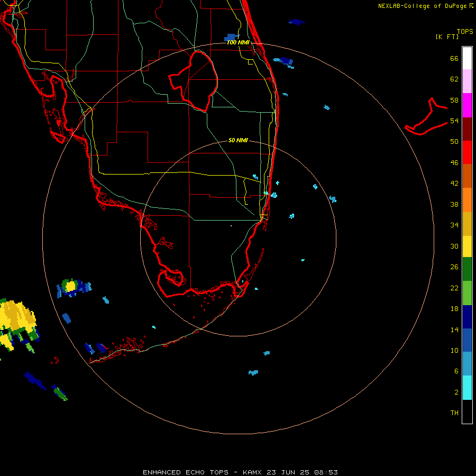
Task: Click the '10' legend value
Action: 454,351
